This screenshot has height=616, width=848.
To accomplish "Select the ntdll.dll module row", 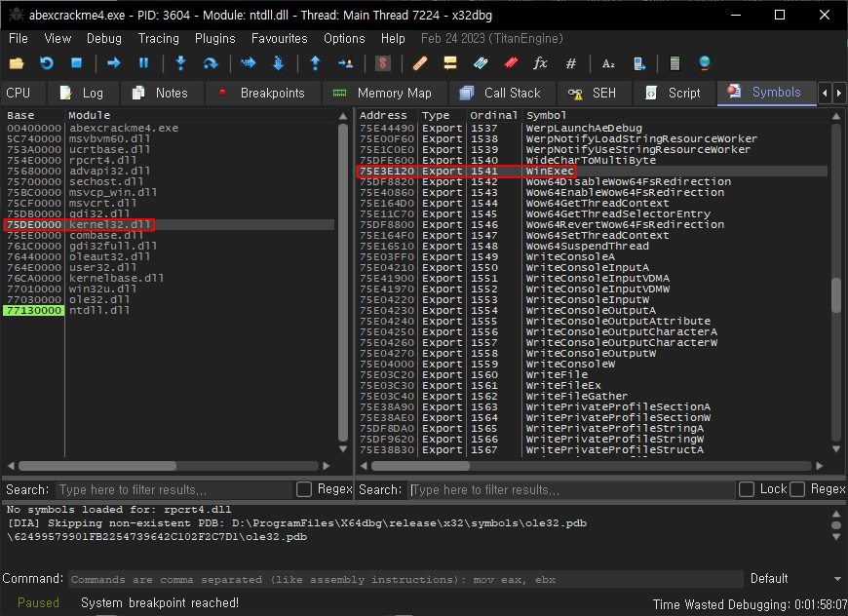I will pos(169,310).
